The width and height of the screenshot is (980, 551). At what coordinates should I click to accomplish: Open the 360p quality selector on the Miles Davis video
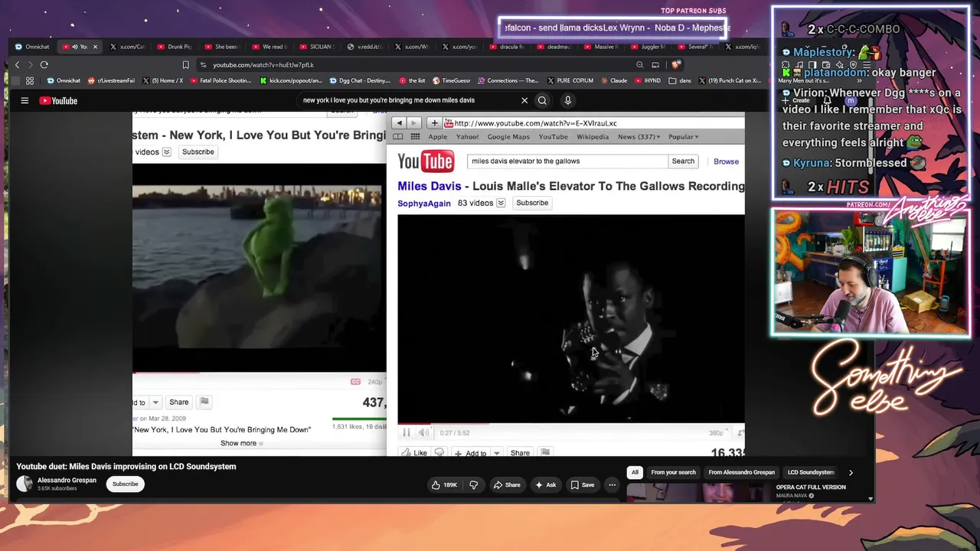click(x=716, y=433)
